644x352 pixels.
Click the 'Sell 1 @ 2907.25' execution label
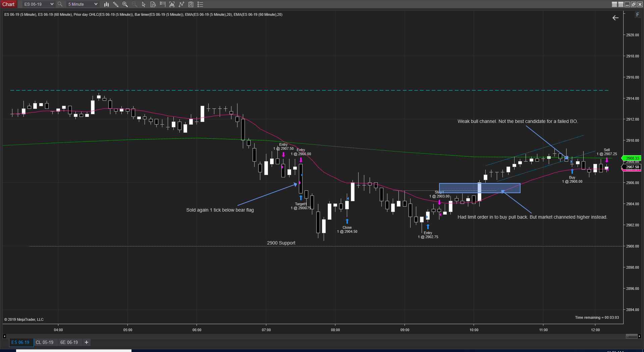(607, 152)
